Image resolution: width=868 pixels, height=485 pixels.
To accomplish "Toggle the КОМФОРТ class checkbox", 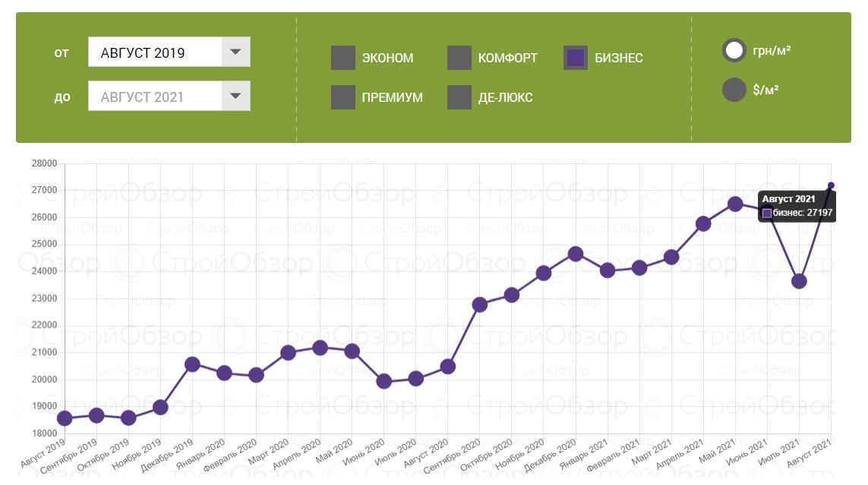I will click(459, 58).
